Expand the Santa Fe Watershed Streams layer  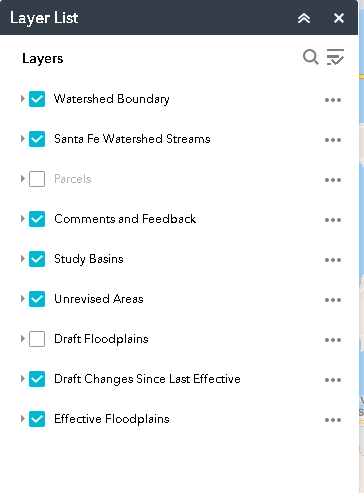[23, 138]
